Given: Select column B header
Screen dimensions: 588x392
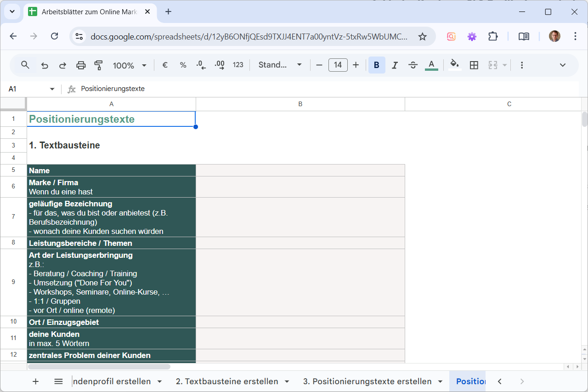Looking at the screenshot, I should point(300,104).
